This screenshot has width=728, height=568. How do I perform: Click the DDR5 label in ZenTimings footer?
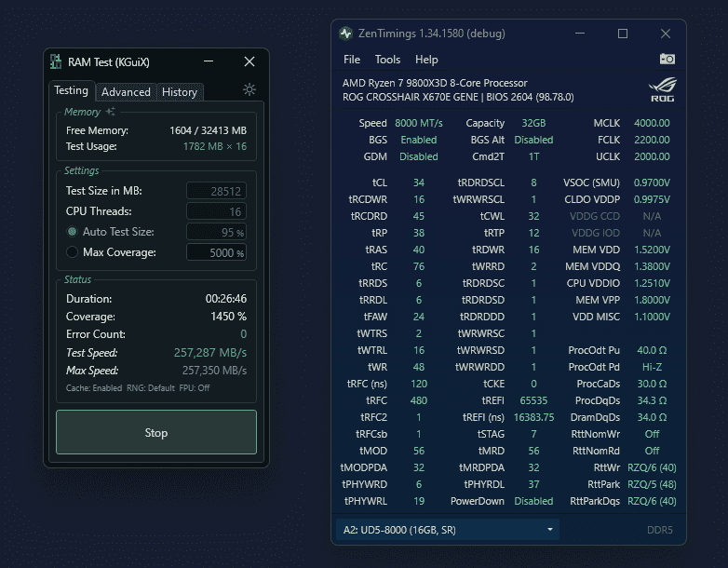coord(660,530)
